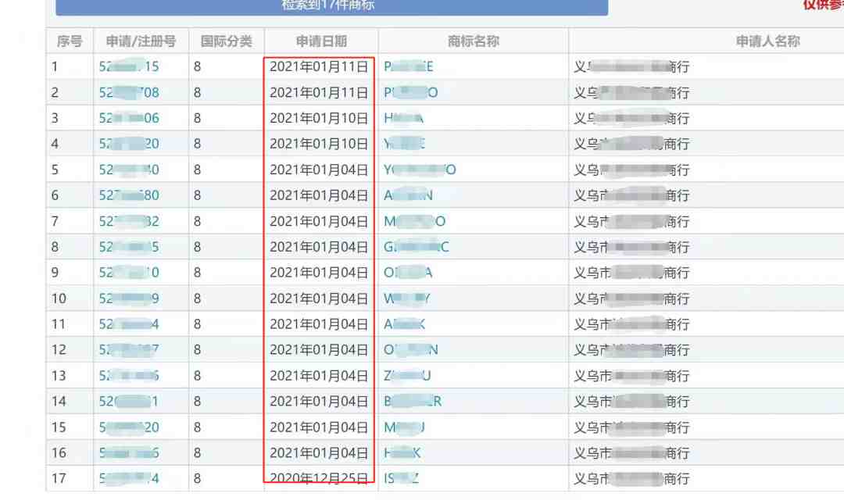
Task: Select the date 2021年01月04日 in row 10
Action: click(x=319, y=298)
